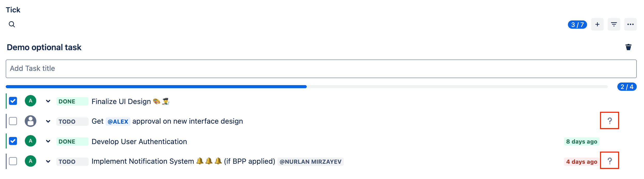The width and height of the screenshot is (644, 179).
Task: Click the plus icon to add checklist
Action: (x=597, y=24)
